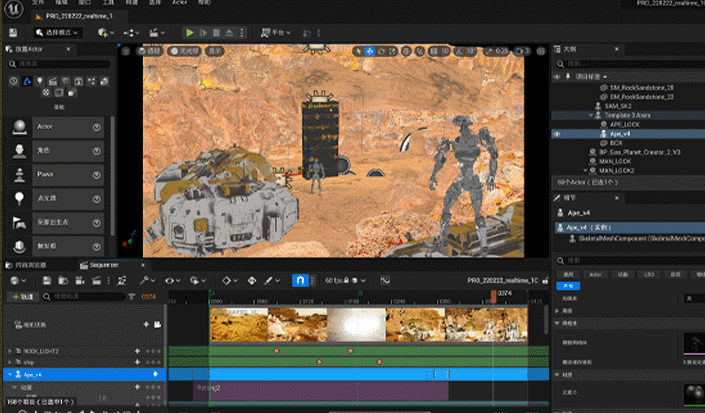Toggle visibility eye for Ape_v4 in outliner
This screenshot has width=705, height=413.
[558, 133]
